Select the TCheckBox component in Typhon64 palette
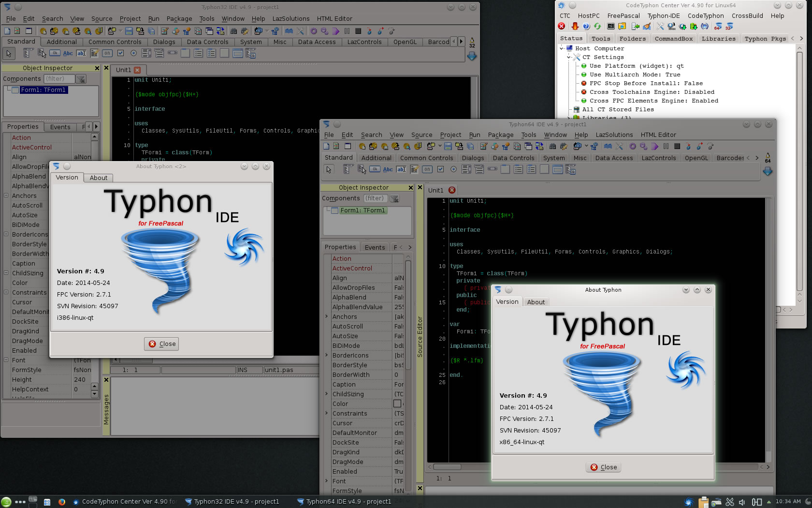This screenshot has width=812, height=508. tap(440, 169)
